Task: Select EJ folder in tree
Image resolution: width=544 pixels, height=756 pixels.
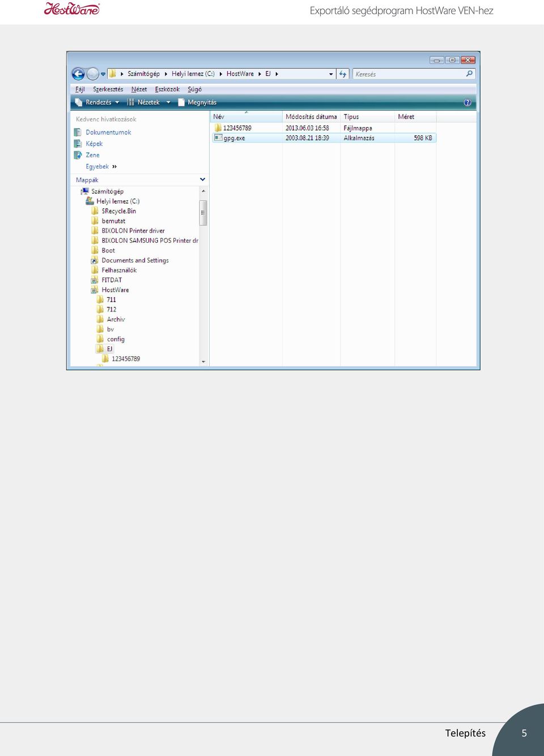Action: [109, 349]
